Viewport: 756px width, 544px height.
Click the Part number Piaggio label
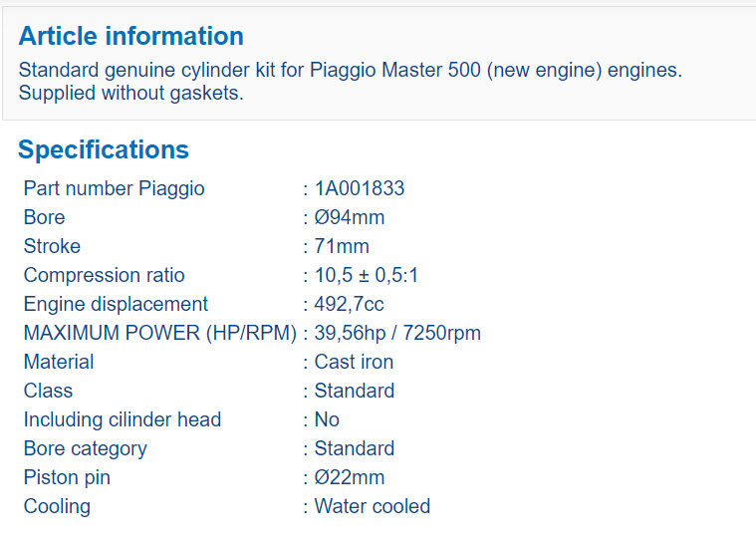[114, 188]
